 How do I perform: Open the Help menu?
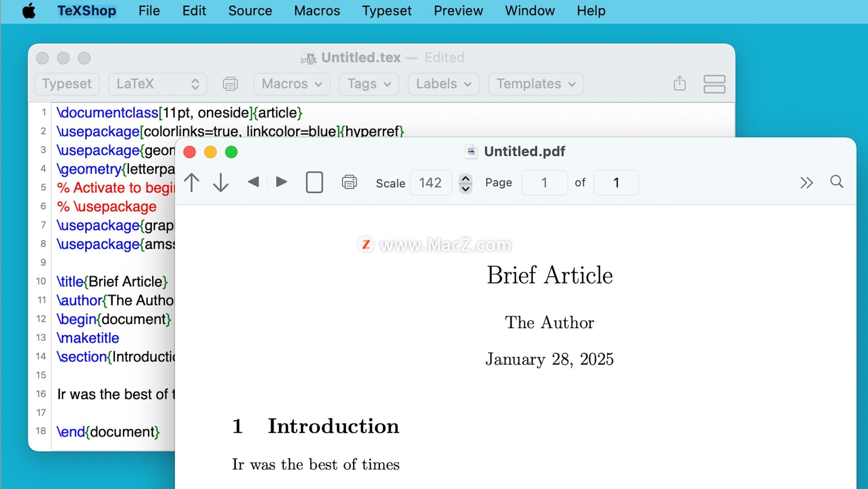tap(591, 11)
